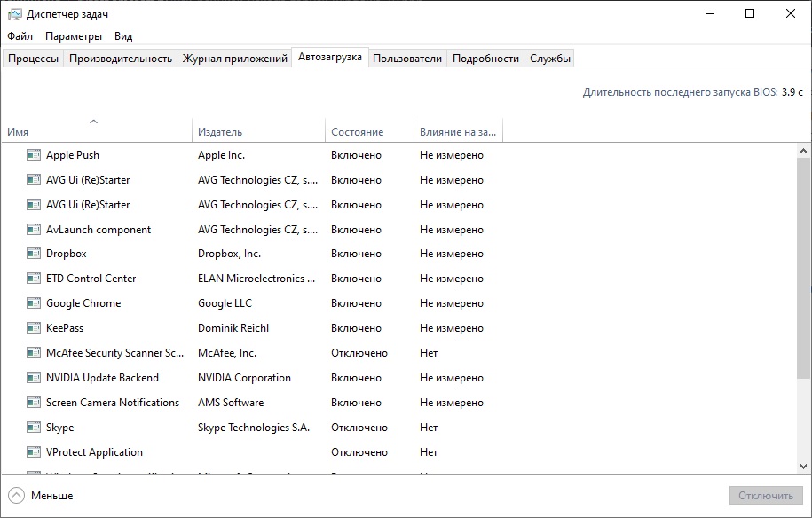Click the publisher Apple Inc.
The height and width of the screenshot is (518, 812).
click(x=221, y=155)
